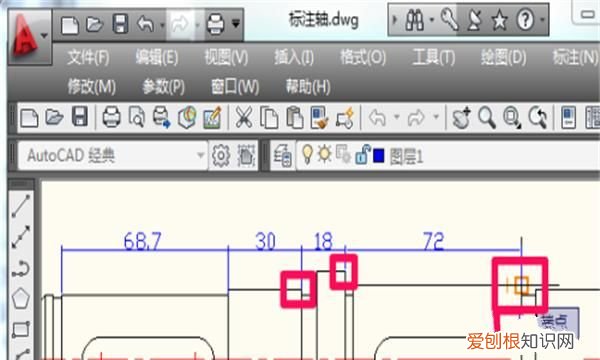Open the Layer Properties Manager icon

tap(283, 155)
